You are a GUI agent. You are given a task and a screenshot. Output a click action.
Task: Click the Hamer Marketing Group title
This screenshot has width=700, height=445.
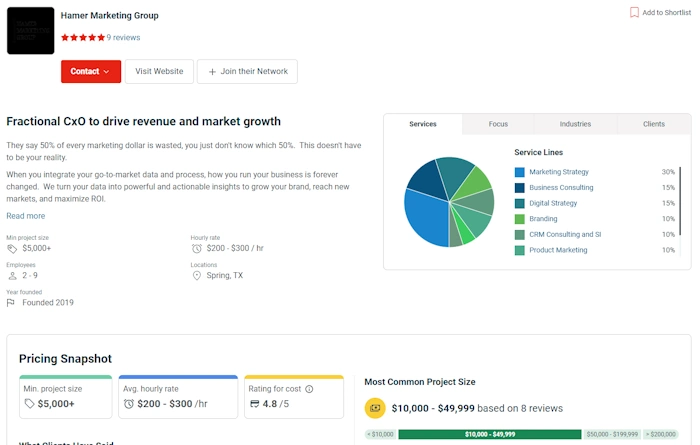(x=109, y=16)
